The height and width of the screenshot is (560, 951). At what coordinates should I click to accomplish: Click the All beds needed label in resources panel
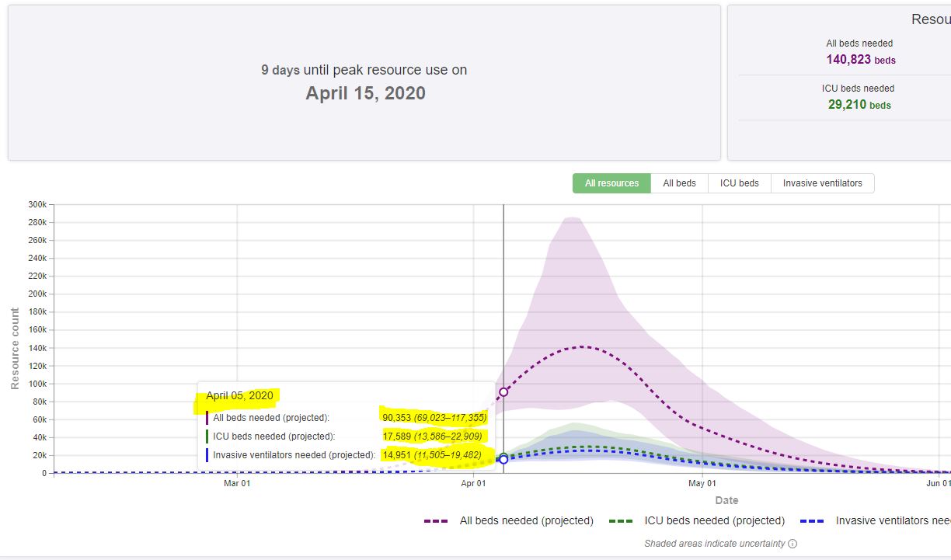pos(859,43)
